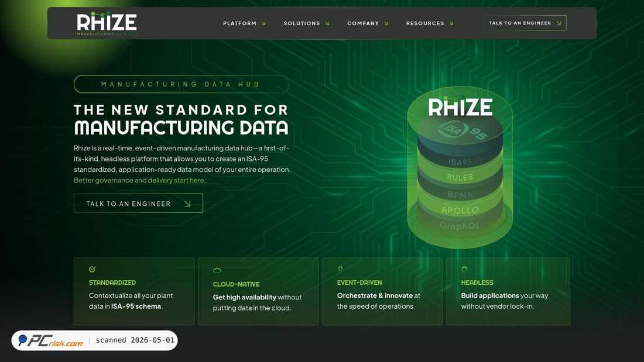Click the hero Talk to an Engineer button
The width and height of the screenshot is (644, 362).
[138, 203]
